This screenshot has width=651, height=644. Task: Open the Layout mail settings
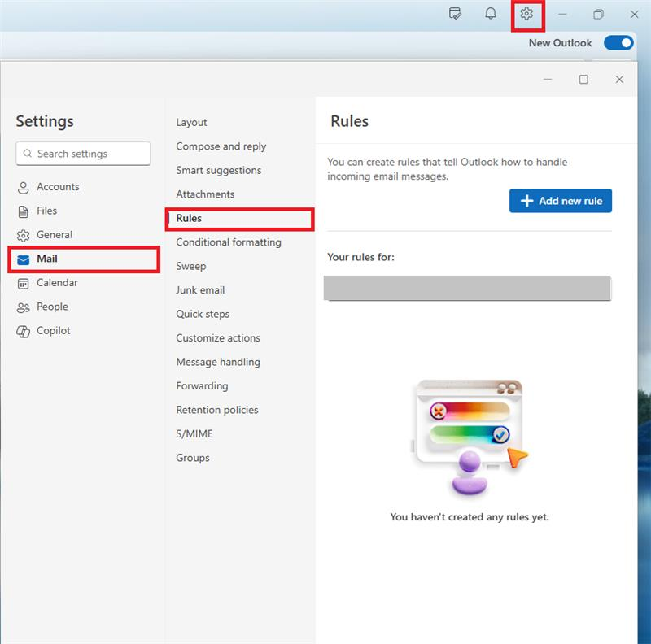point(191,123)
